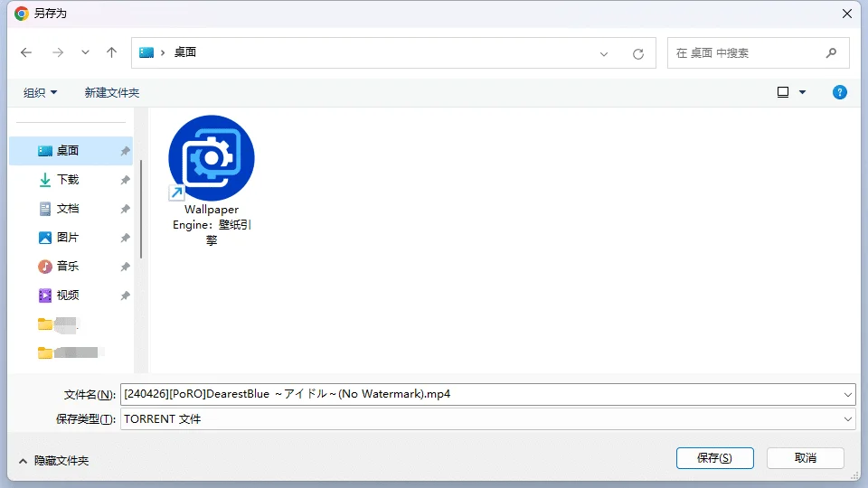Collapse folders with 隐藏文件夹
Image resolution: width=868 pixels, height=488 pixels.
[x=53, y=461]
